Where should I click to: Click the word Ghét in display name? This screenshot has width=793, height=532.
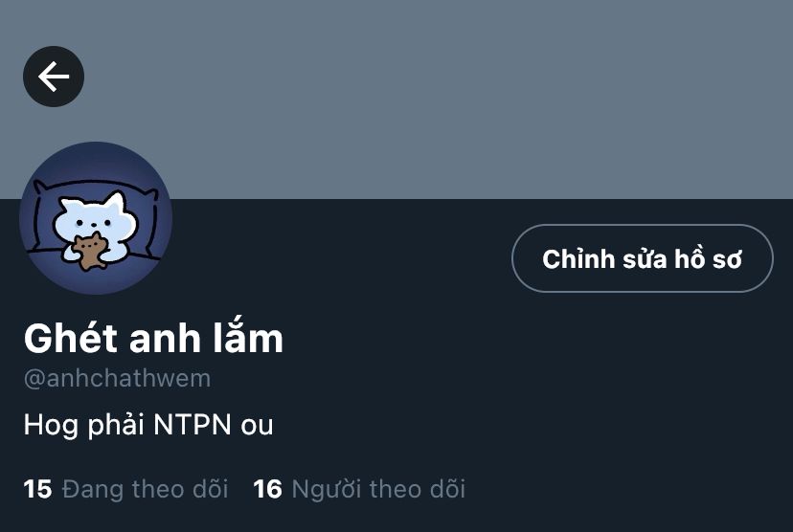click(71, 338)
